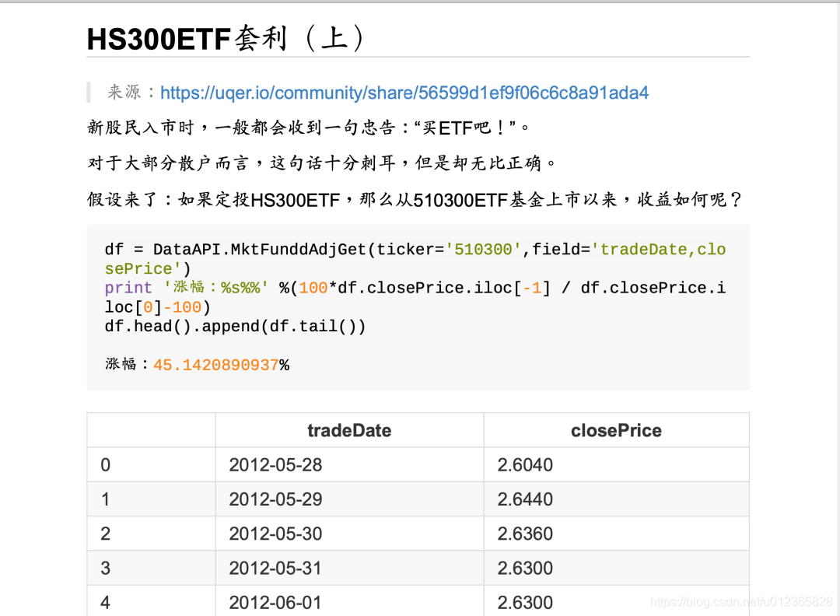Open the uqer.io community share link

tap(404, 93)
